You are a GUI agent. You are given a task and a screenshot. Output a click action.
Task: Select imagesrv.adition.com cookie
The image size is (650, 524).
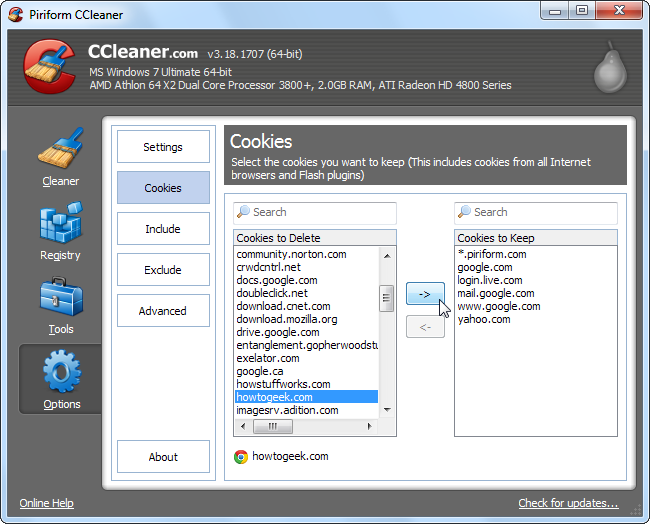tap(307, 410)
